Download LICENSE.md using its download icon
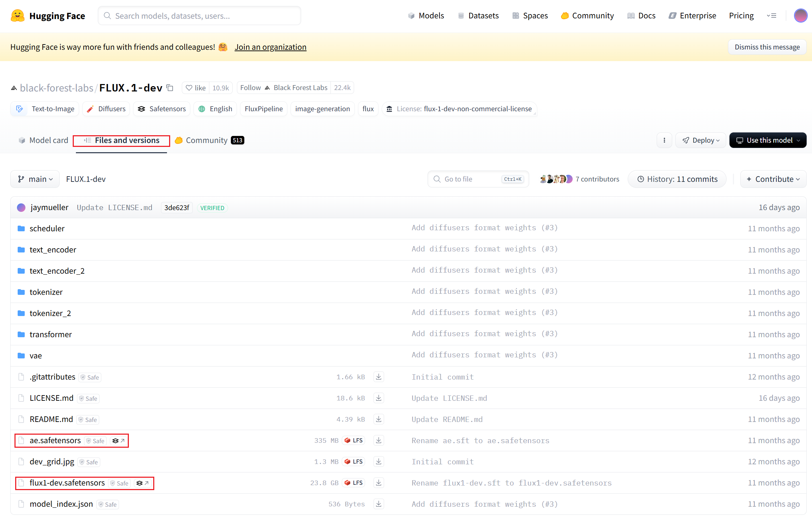 (378, 398)
